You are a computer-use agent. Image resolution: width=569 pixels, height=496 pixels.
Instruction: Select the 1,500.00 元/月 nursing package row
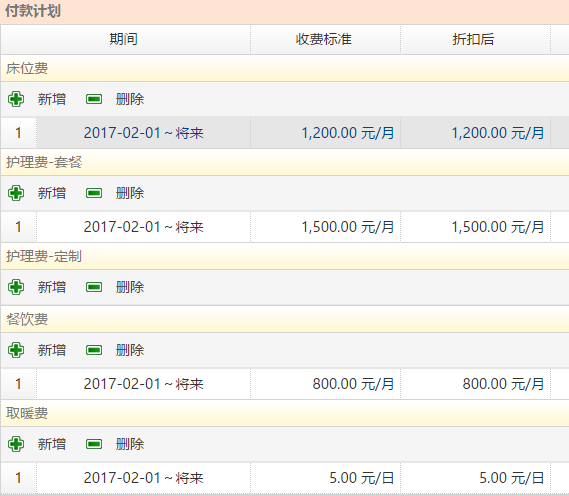[x=284, y=227]
